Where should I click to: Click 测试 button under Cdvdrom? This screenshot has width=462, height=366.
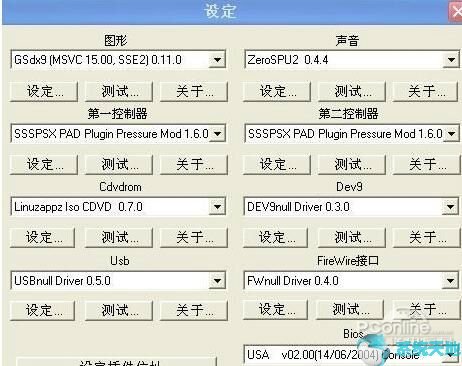pos(119,238)
